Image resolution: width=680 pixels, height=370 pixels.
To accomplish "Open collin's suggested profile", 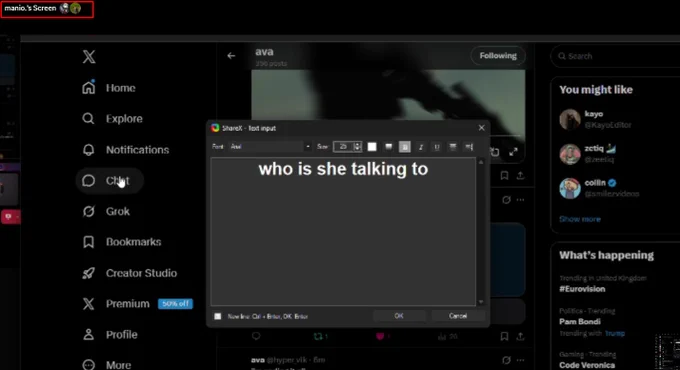I will (611, 188).
